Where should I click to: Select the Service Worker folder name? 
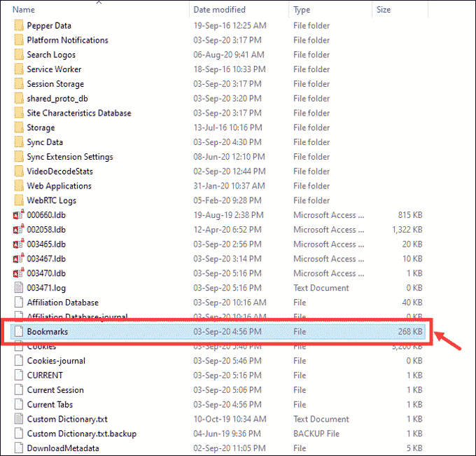[x=54, y=69]
